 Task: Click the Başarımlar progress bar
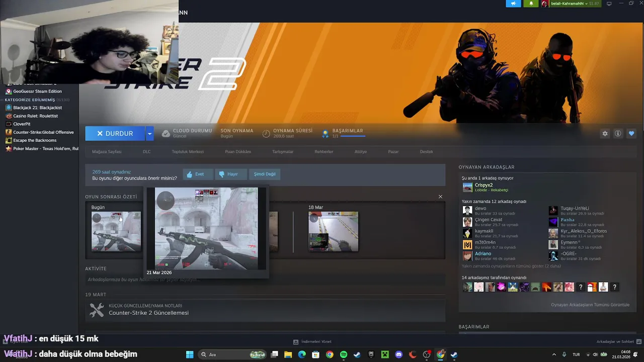(x=353, y=136)
